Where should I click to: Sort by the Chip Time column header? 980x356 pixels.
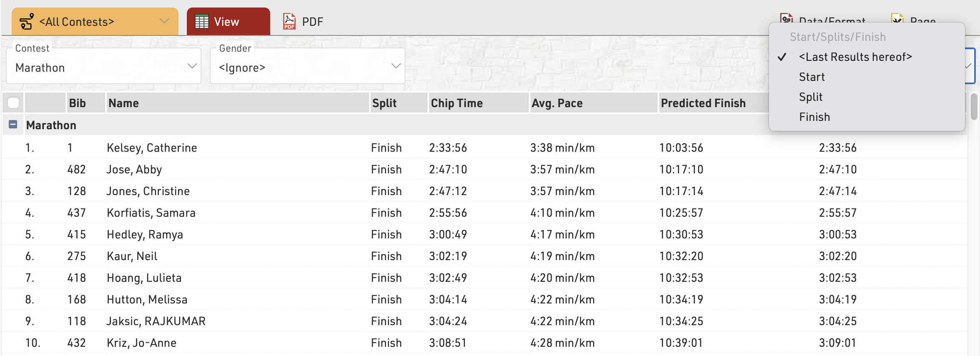pyautogui.click(x=457, y=103)
